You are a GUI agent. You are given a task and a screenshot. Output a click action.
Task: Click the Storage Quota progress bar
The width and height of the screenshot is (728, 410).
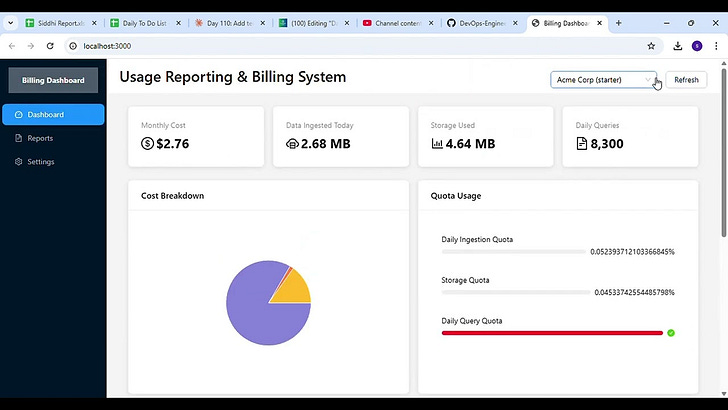click(x=516, y=293)
